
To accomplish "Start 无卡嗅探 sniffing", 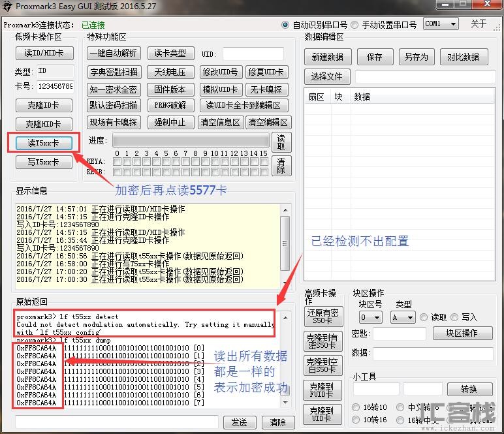I will pos(266,89).
